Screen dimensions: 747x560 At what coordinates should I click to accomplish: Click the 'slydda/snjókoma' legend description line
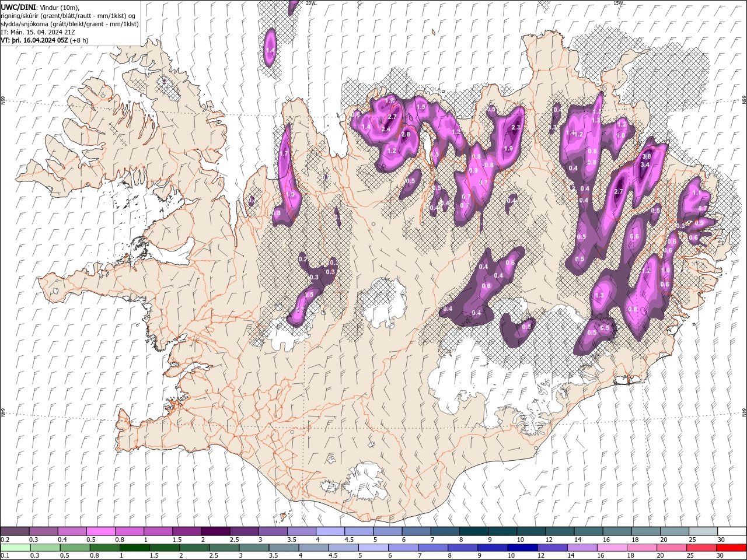[69, 24]
